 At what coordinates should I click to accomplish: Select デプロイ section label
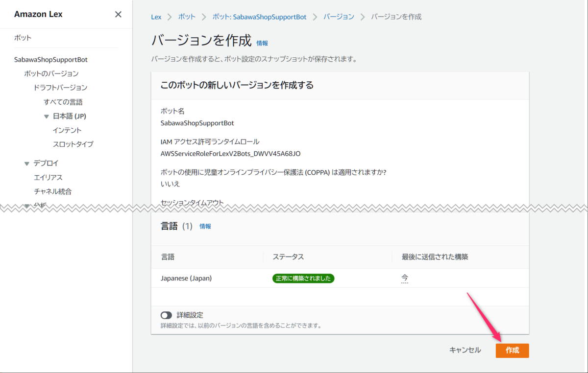46,163
